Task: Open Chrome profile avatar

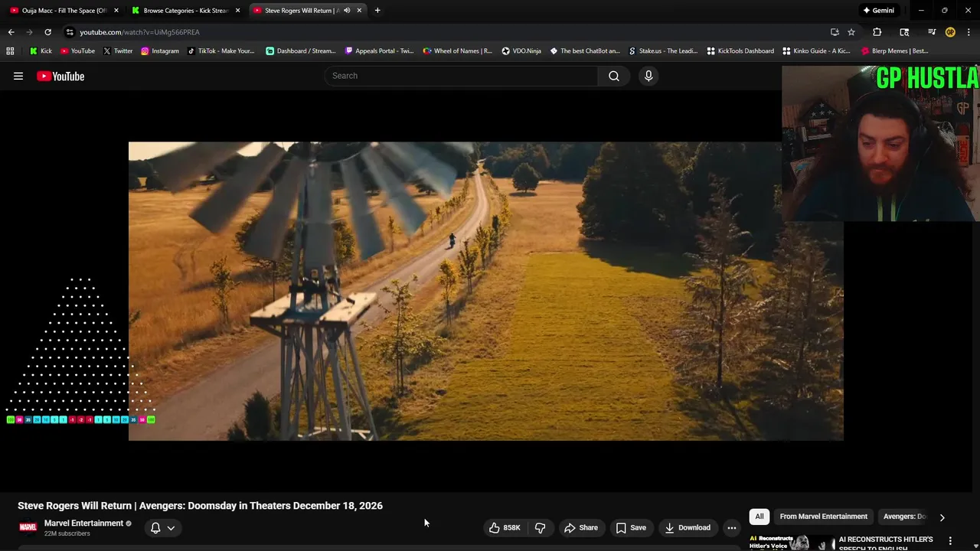Action: pos(950,32)
